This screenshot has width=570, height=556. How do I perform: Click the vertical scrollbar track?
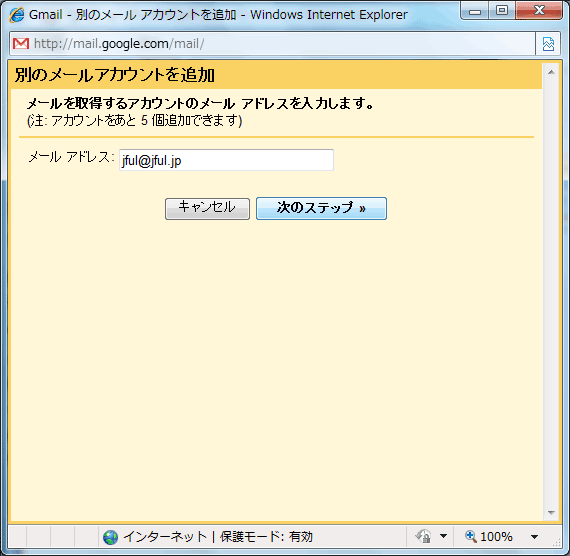click(x=551, y=292)
